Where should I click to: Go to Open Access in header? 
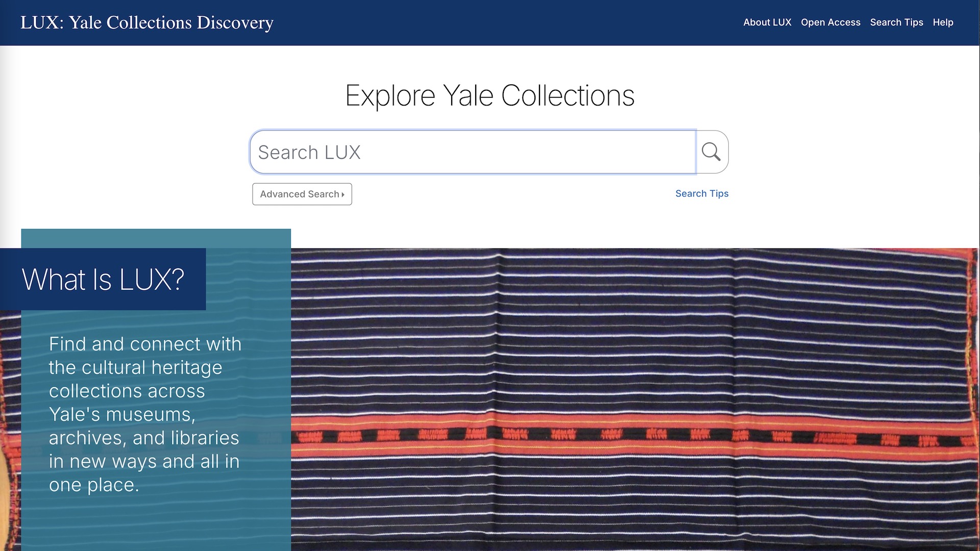pos(830,22)
